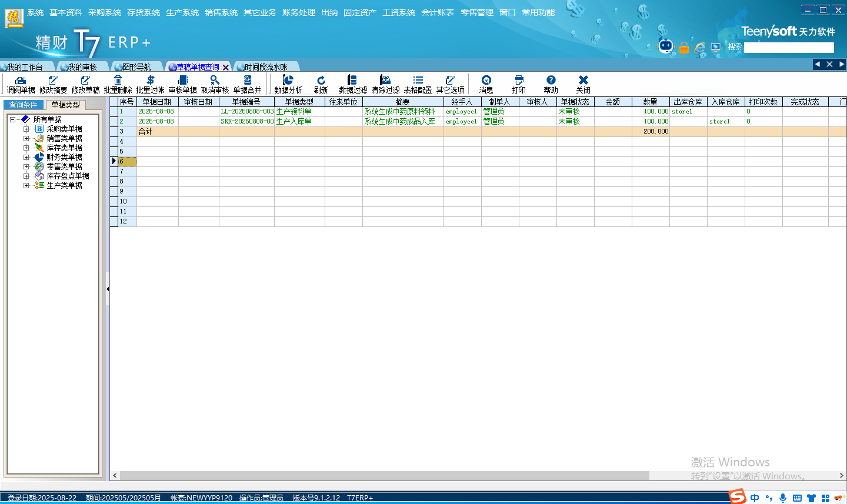Click the 审核单据 toolbar icon
This screenshot has width=847, height=504.
click(x=182, y=81)
